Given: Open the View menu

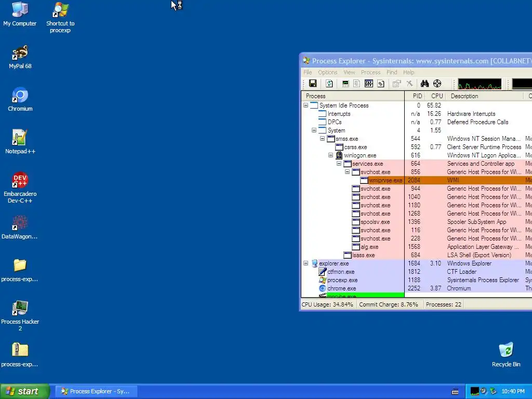Looking at the screenshot, I should click(x=349, y=72).
